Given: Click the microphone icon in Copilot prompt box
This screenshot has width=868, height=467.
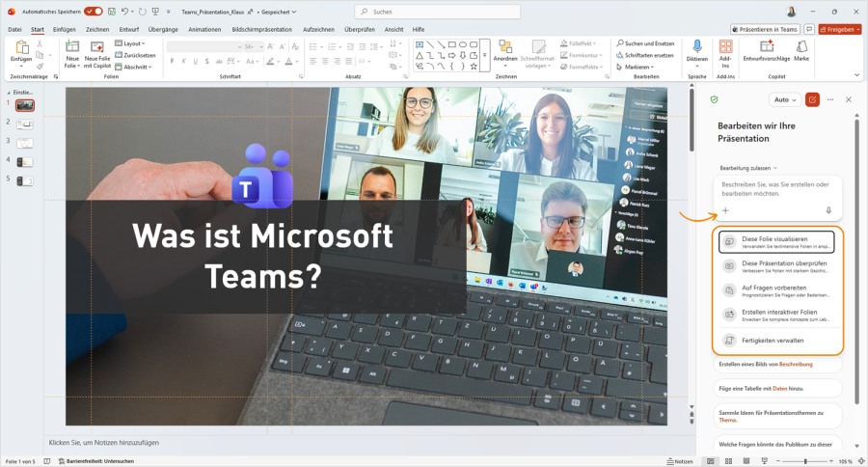Looking at the screenshot, I should pos(828,210).
